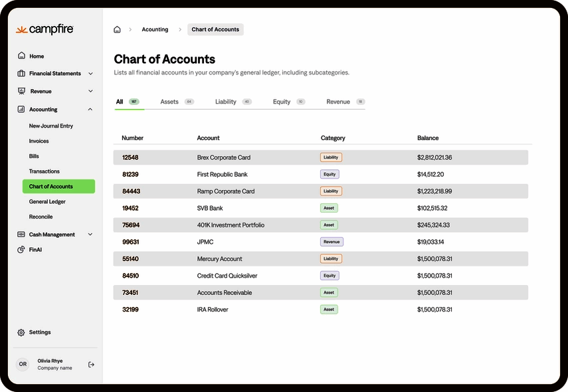The width and height of the screenshot is (568, 392).
Task: Click the OR profile avatar
Action: pos(23,364)
